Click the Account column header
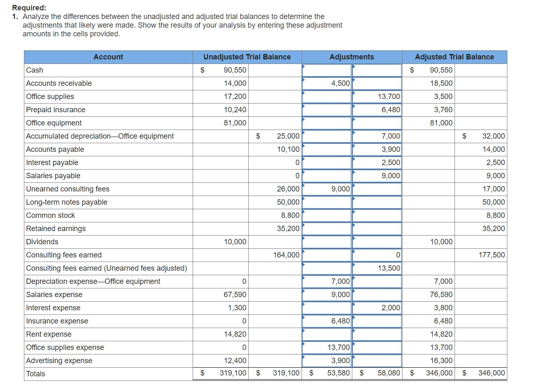This screenshot has height=392, width=535. pyautogui.click(x=108, y=57)
